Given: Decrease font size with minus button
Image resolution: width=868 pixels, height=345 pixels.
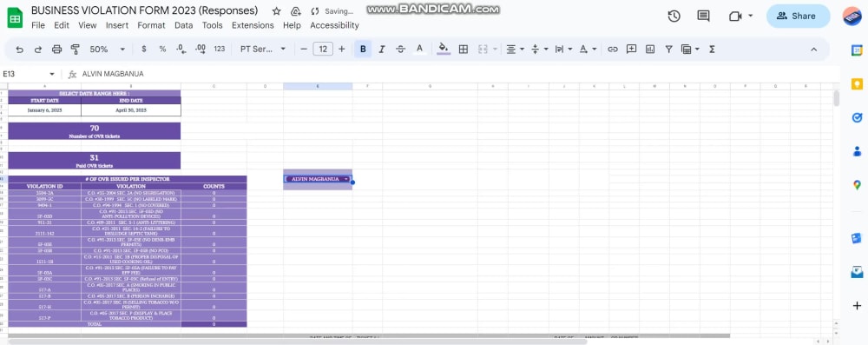Looking at the screenshot, I should pyautogui.click(x=303, y=49).
